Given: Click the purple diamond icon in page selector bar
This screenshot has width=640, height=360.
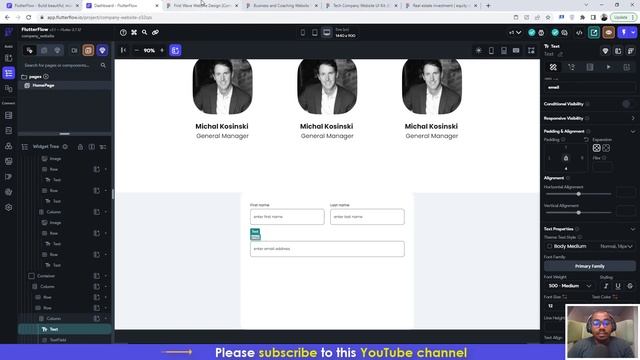Looking at the screenshot, I should (102, 50).
